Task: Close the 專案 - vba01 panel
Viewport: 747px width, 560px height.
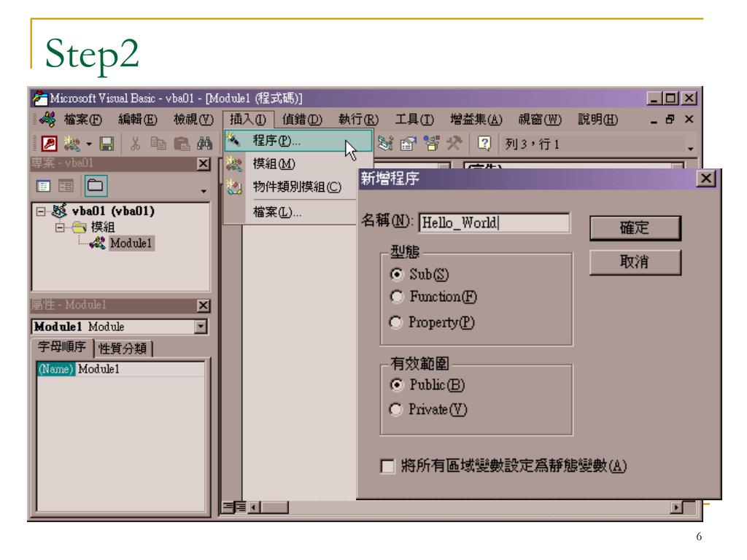Action: point(204,164)
